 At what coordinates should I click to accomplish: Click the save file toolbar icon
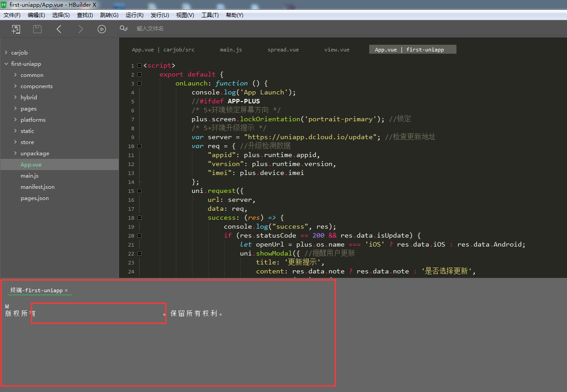[38, 29]
